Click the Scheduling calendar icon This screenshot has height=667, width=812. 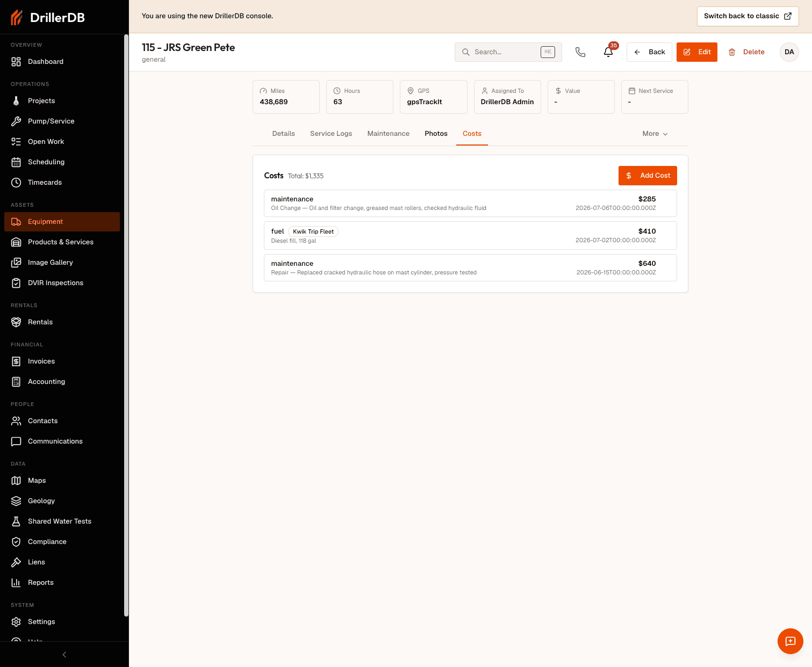click(x=16, y=162)
